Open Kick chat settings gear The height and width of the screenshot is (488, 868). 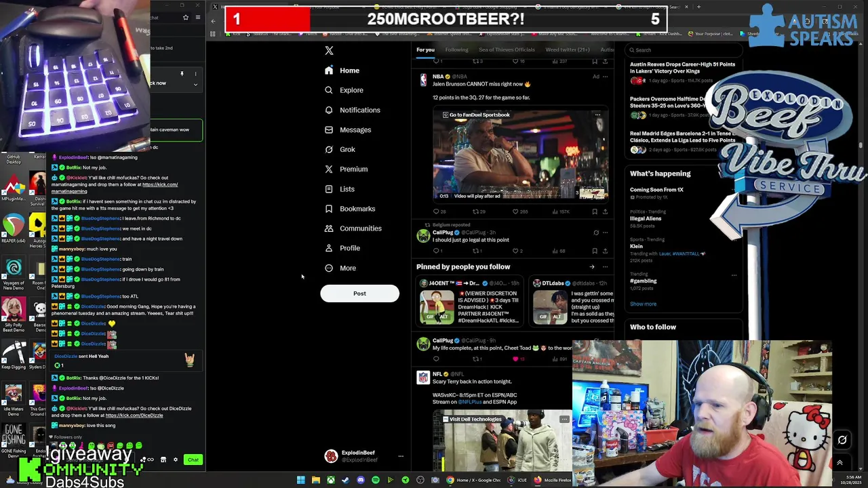(175, 460)
